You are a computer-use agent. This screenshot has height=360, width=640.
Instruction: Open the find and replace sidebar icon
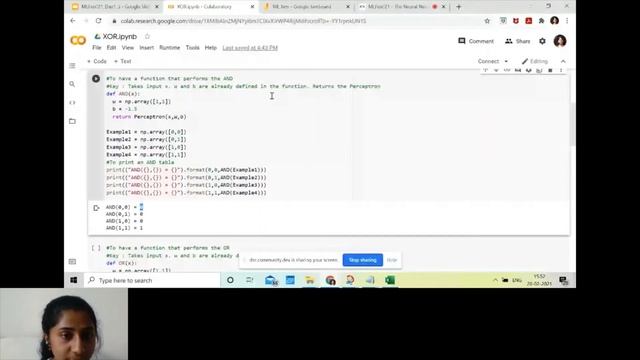click(x=72, y=84)
